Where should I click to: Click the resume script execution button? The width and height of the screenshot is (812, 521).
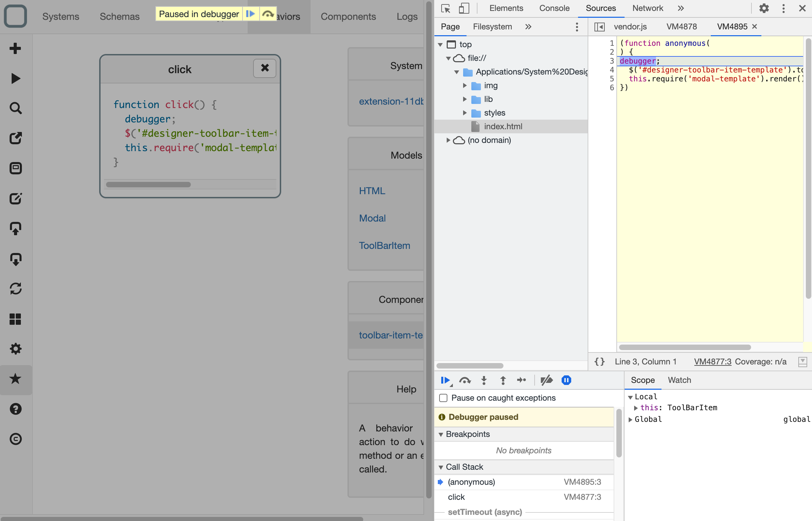(x=445, y=380)
